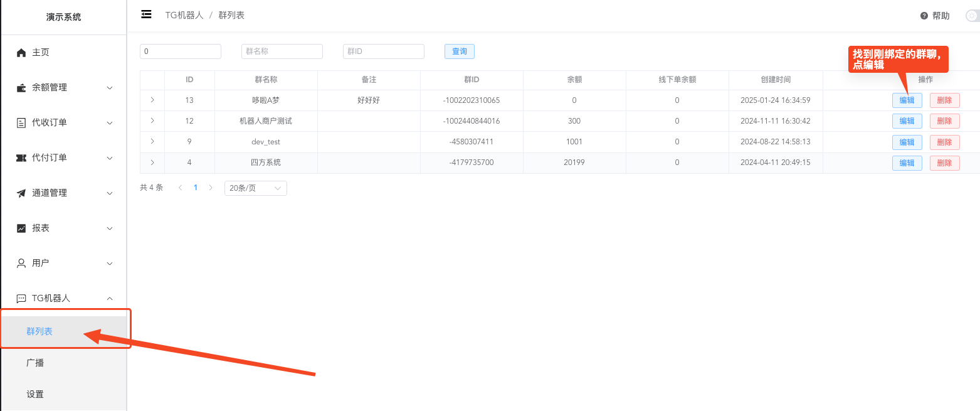Click 删除 for the 四方系统 group
This screenshot has width=980, height=411.
click(944, 163)
